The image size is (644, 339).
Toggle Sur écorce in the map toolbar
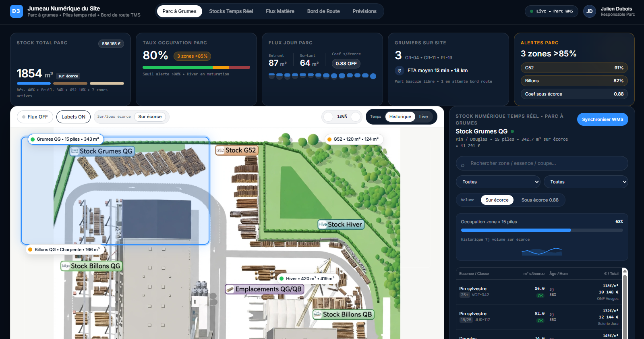coord(150,117)
